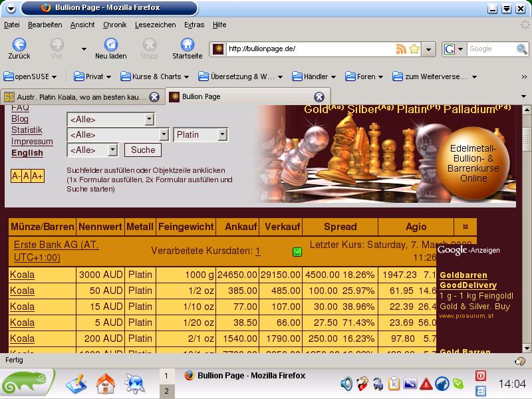The width and height of the screenshot is (532, 399).
Task: Decrease font size with A- button
Action: [x=16, y=176]
